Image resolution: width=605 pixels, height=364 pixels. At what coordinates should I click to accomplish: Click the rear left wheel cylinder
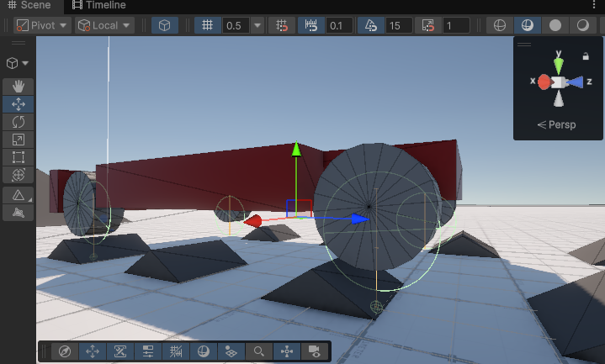coord(79,203)
